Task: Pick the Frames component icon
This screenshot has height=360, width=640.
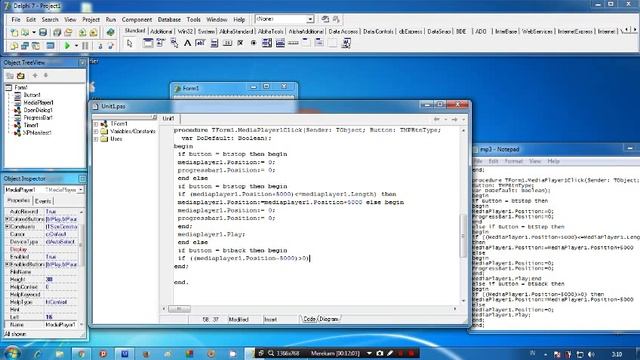Action: tap(148, 43)
